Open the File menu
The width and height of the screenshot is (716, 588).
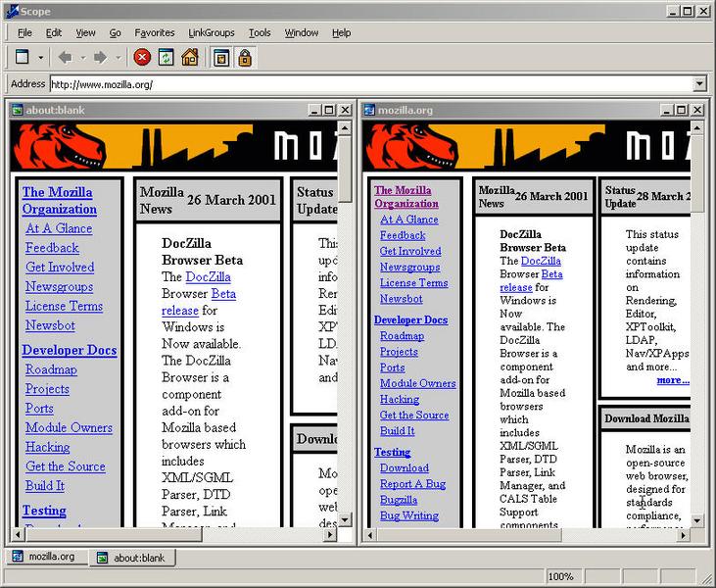pyautogui.click(x=24, y=33)
